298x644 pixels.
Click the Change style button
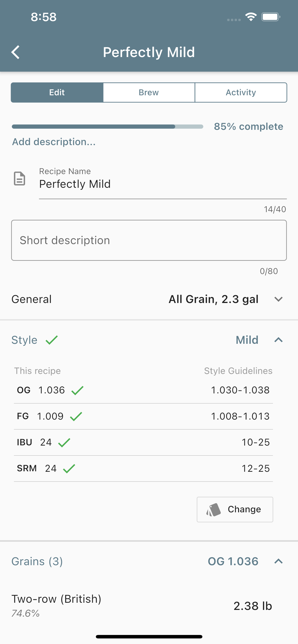[235, 510]
